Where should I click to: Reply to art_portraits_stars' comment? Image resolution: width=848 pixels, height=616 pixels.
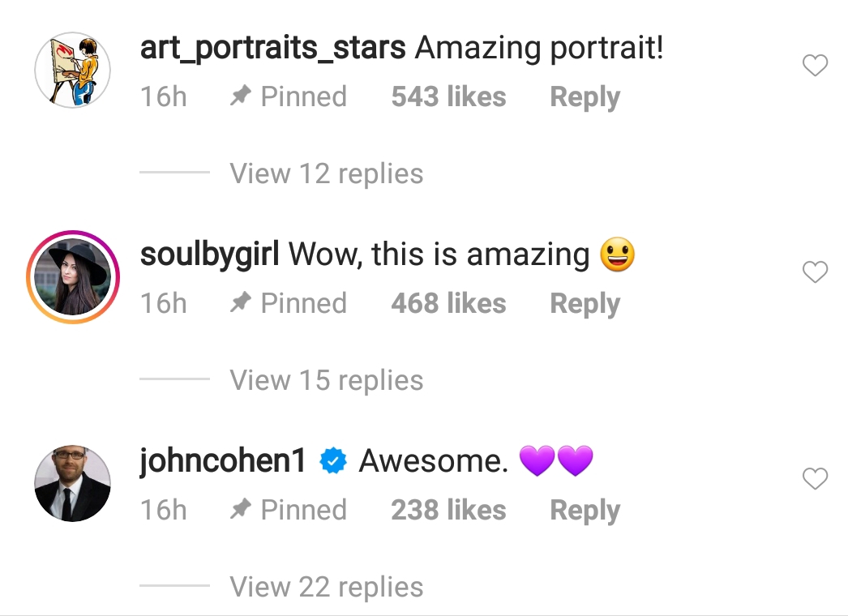click(585, 96)
